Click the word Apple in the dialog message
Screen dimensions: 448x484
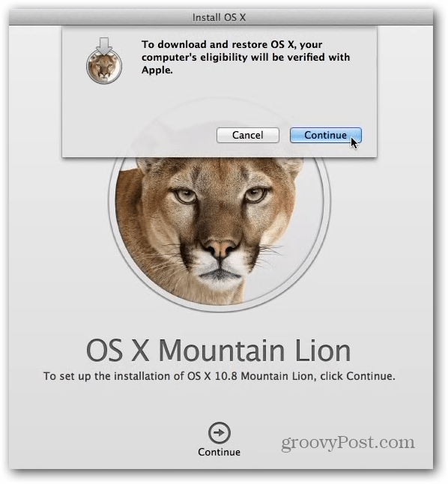coord(157,70)
